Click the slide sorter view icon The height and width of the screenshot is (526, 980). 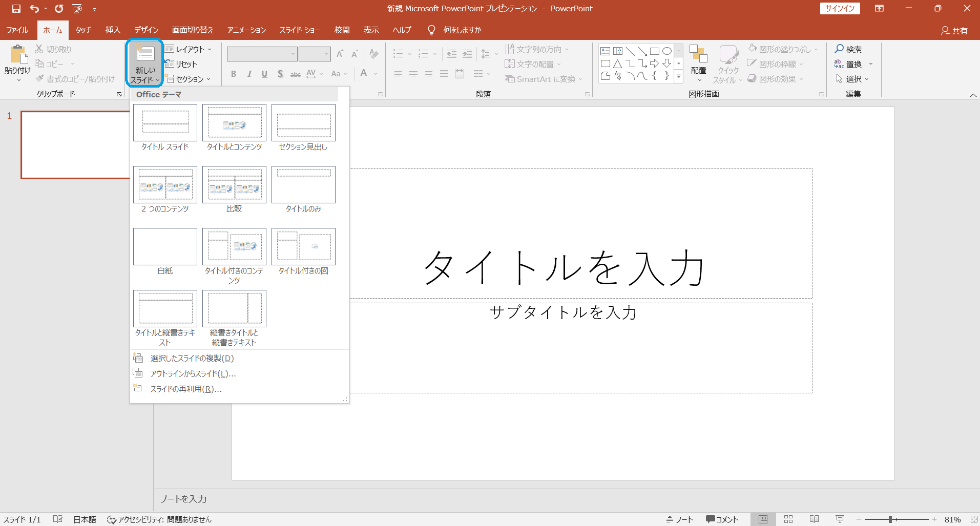[788, 519]
